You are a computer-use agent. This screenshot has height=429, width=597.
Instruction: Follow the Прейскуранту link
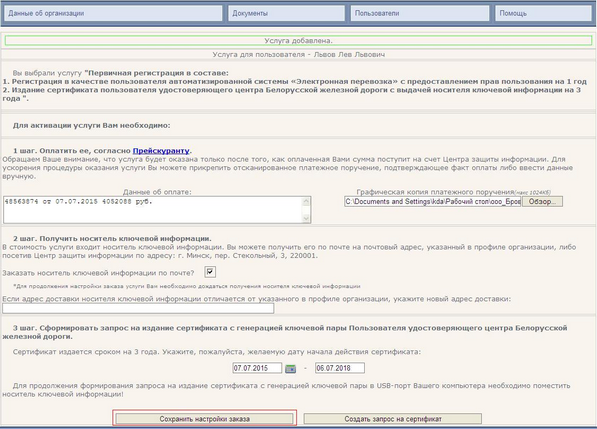click(x=161, y=151)
